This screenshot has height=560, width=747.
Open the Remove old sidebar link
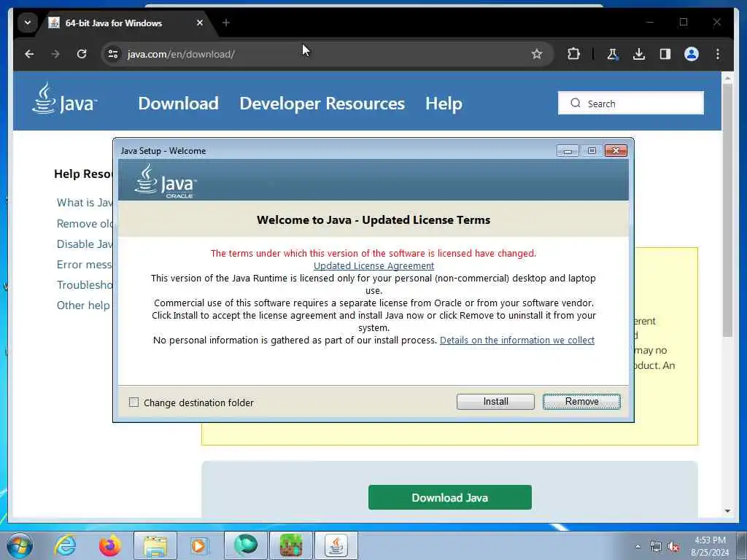click(x=85, y=223)
